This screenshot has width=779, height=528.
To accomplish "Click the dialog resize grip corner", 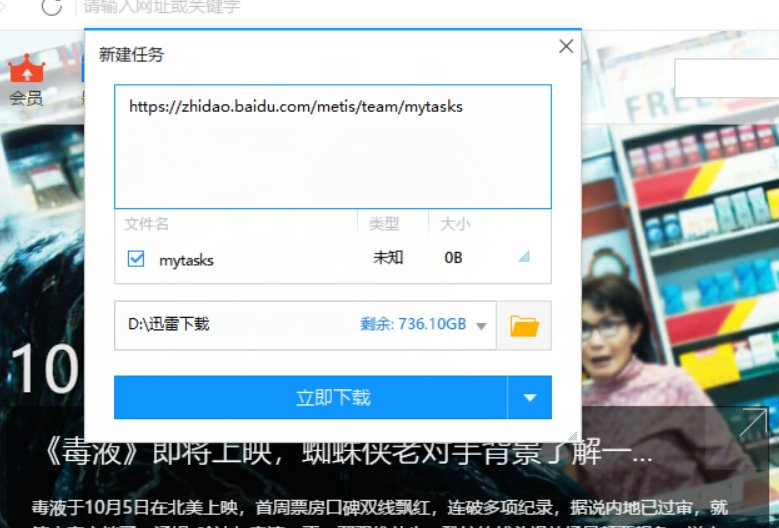I will (x=573, y=436).
